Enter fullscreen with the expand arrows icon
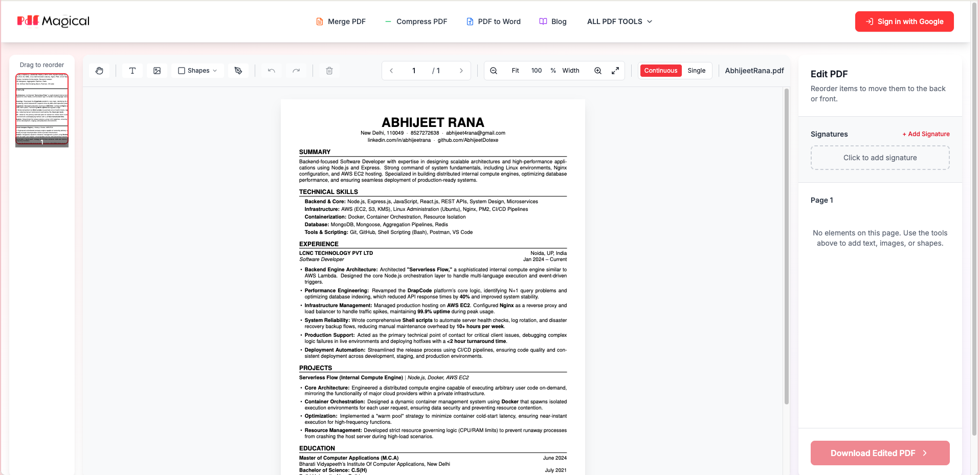 tap(615, 70)
